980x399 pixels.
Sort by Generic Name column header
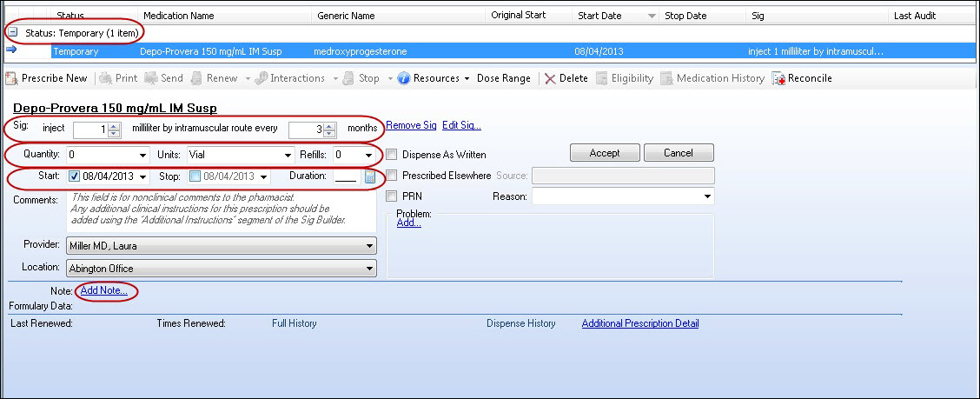click(399, 16)
